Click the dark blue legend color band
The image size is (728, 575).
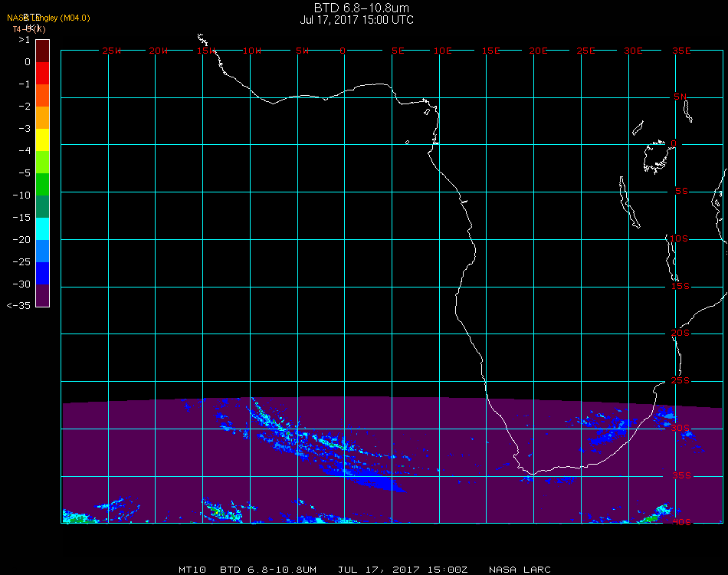pyautogui.click(x=43, y=273)
